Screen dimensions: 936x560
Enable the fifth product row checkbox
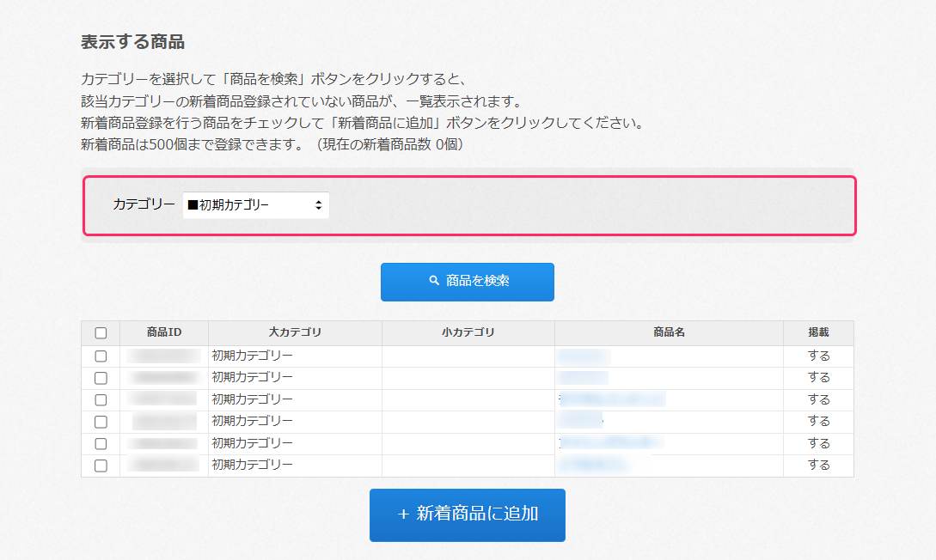(x=101, y=444)
